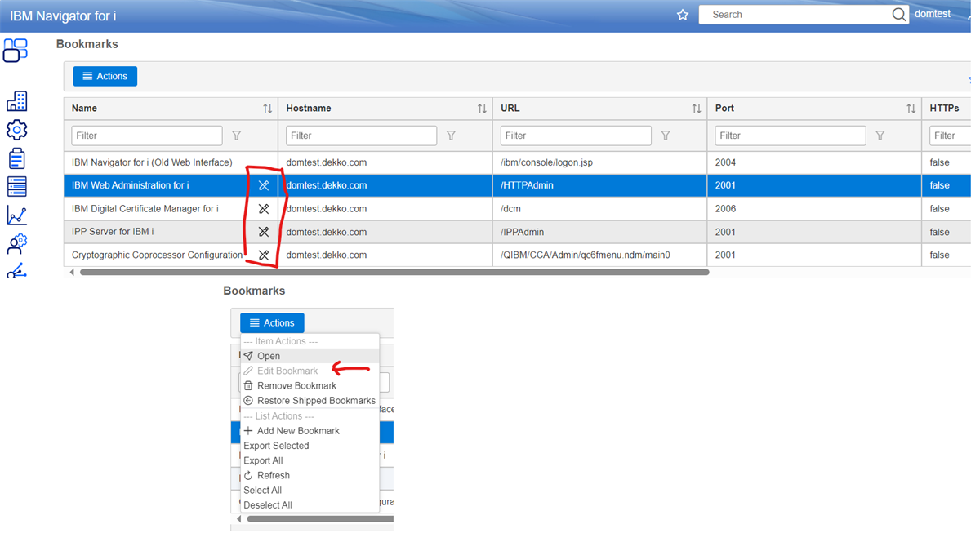
Task: Click the /ibm/console/logon.jsp URL cell
Action: (x=599, y=162)
